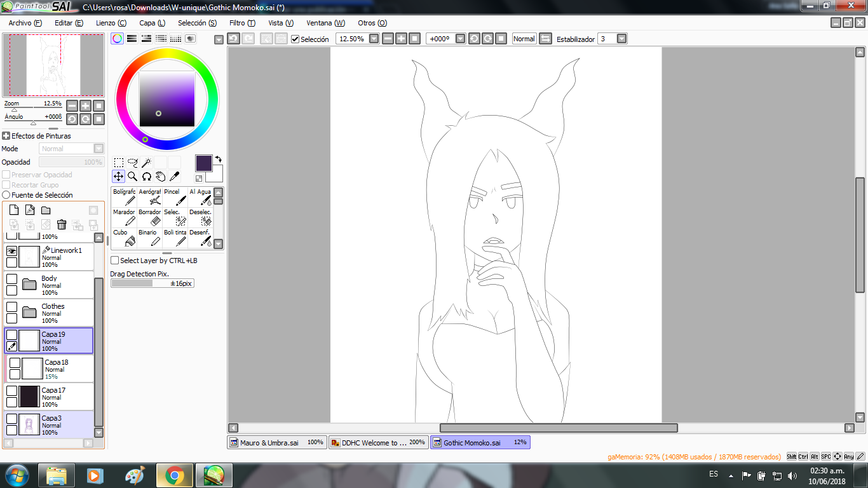Open the 12.50% zoom dropdown
Image resolution: width=868 pixels, height=488 pixels.
(x=374, y=39)
